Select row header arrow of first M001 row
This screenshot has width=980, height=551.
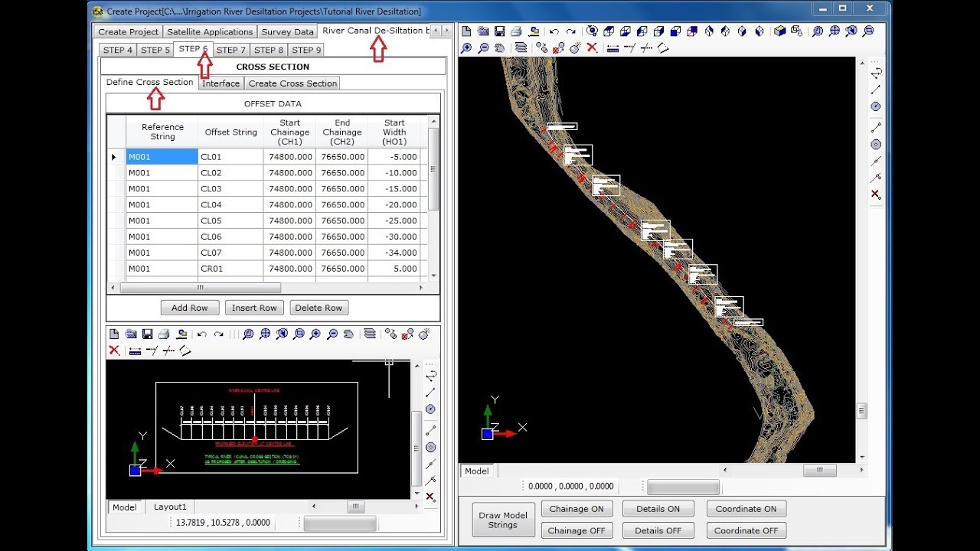[x=116, y=157]
